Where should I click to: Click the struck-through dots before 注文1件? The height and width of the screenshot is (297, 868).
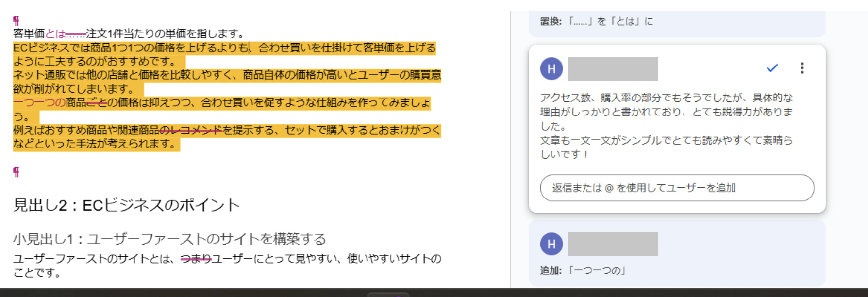click(76, 34)
